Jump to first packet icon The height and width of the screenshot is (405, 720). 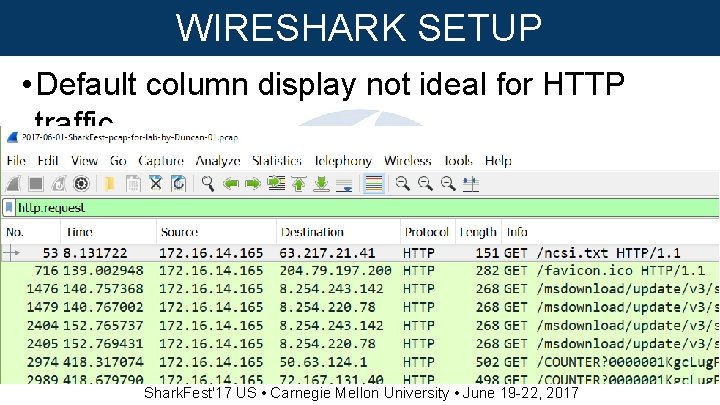(299, 184)
